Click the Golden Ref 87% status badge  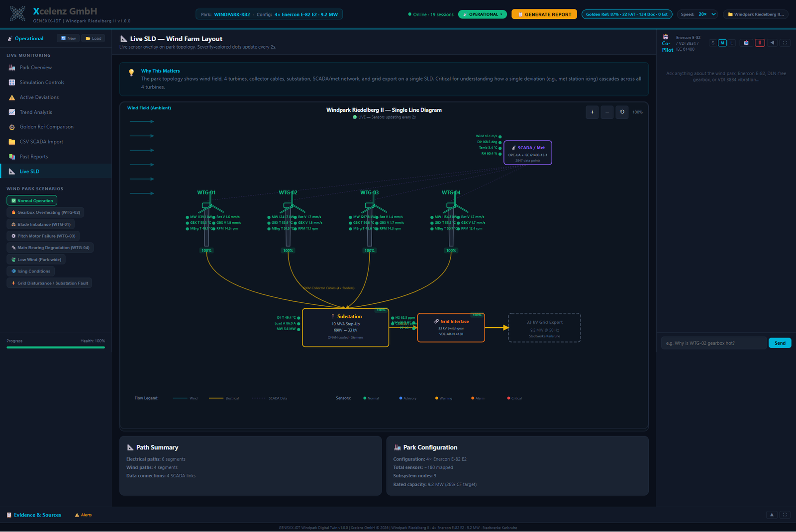(627, 14)
